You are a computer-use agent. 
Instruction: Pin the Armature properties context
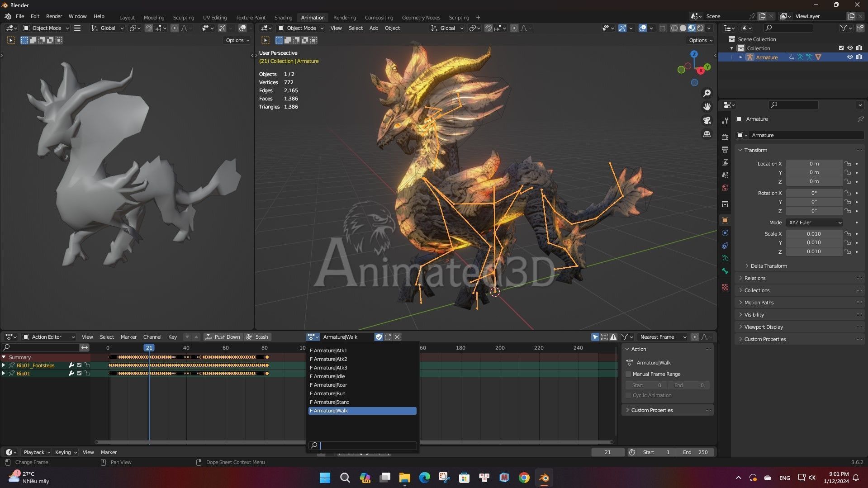[860, 119]
